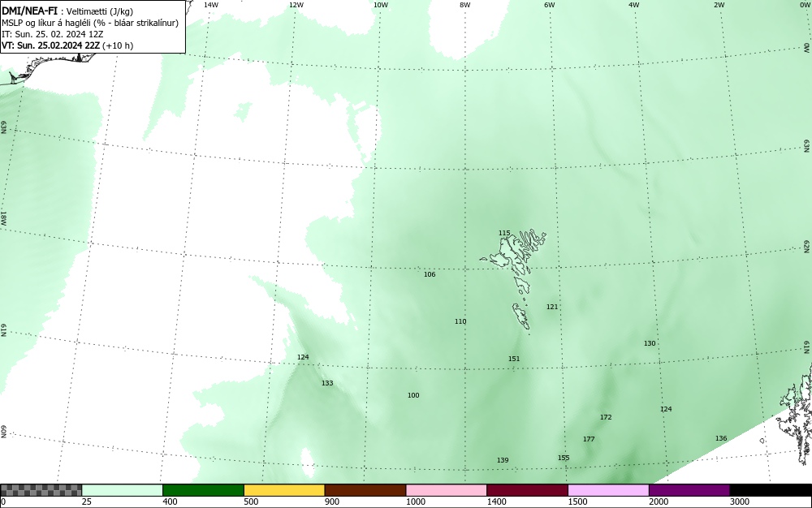
Task: Click the 14W longitude label
Action: (x=211, y=5)
